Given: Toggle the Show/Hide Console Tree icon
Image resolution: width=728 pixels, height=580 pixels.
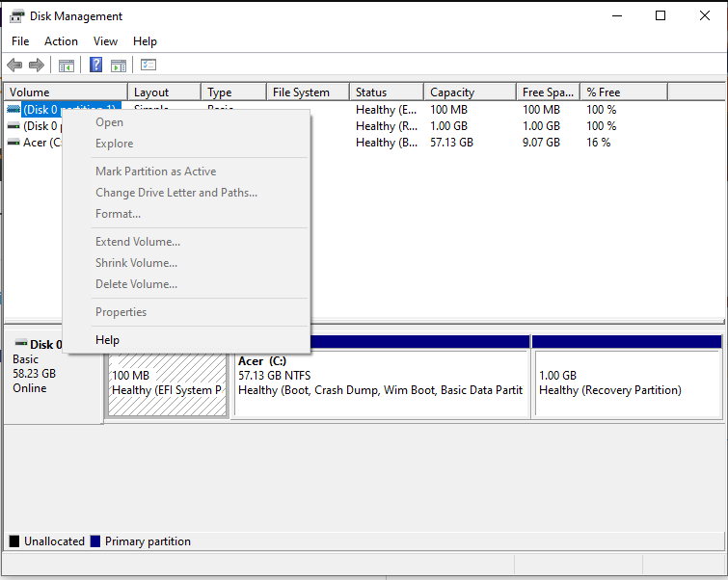Looking at the screenshot, I should [67, 66].
